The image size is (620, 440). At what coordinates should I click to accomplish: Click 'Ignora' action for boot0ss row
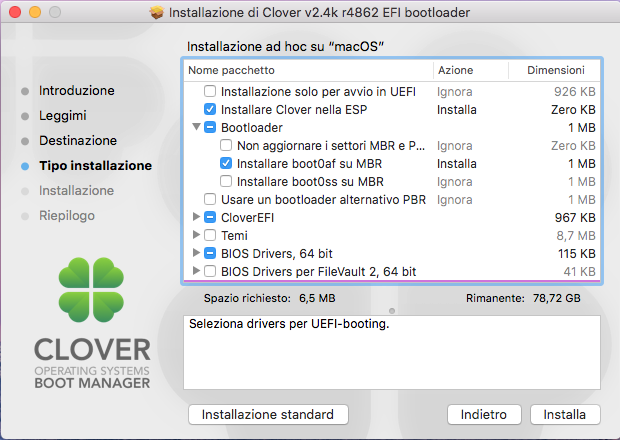pos(455,182)
